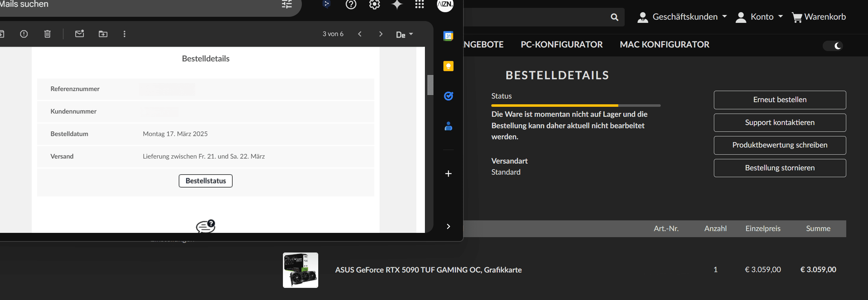
Task: Open the MAC KONFIGURATOR menu item
Action: pos(664,45)
